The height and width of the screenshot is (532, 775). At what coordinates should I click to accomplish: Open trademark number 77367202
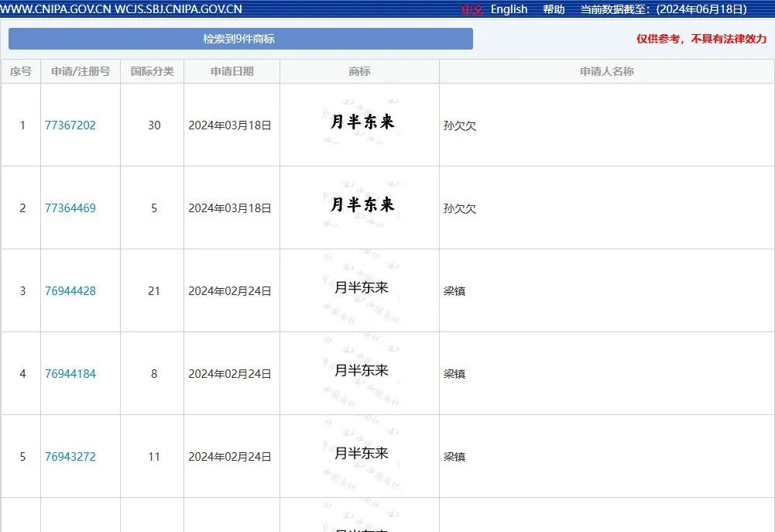click(x=70, y=125)
